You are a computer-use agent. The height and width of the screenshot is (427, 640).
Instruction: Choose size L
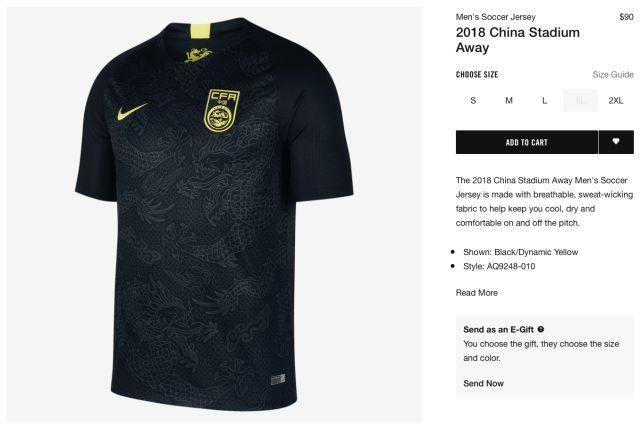coord(544,100)
